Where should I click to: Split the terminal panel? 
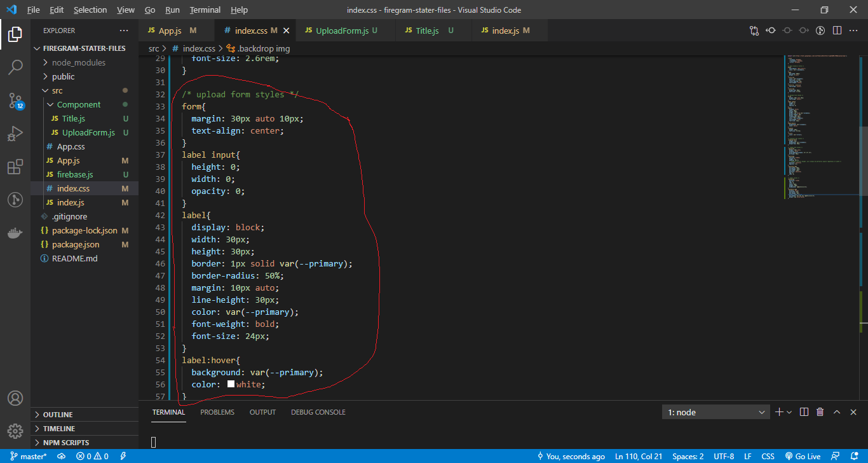coord(804,412)
